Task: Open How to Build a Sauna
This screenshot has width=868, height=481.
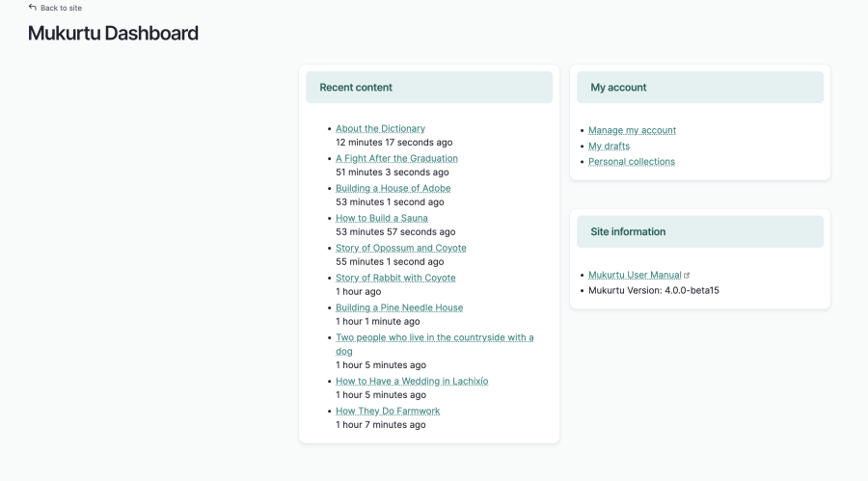Action: point(381,218)
